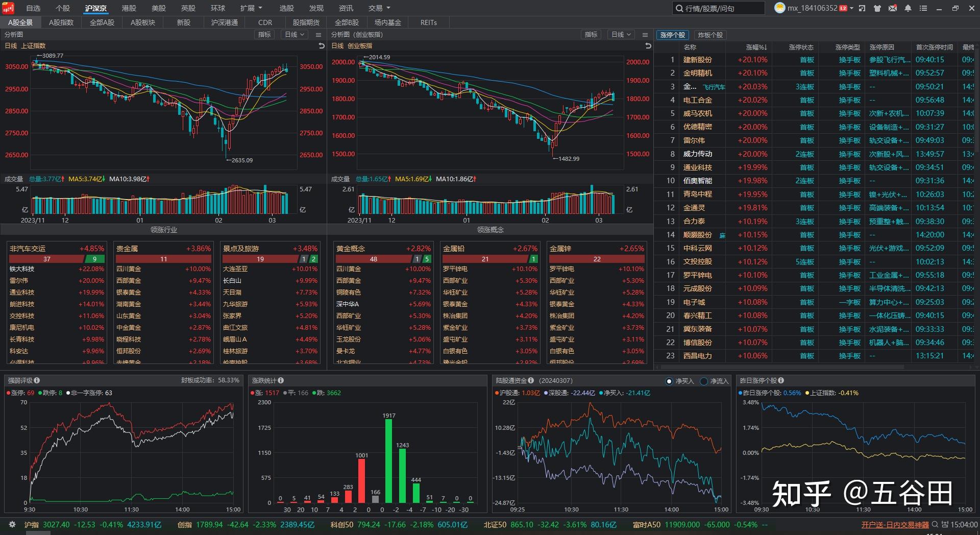Click the red app logo icon
This screenshot has height=535, width=980.
pos(9,8)
